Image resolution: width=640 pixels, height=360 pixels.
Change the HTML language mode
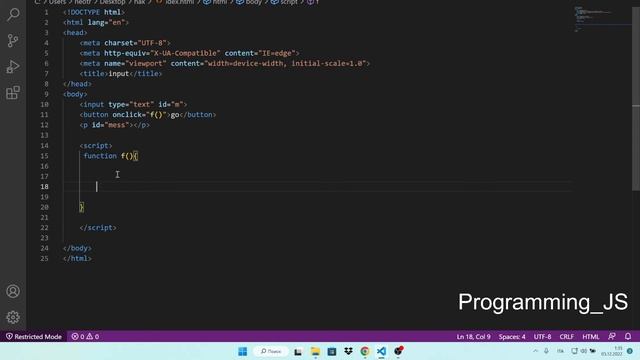point(591,337)
